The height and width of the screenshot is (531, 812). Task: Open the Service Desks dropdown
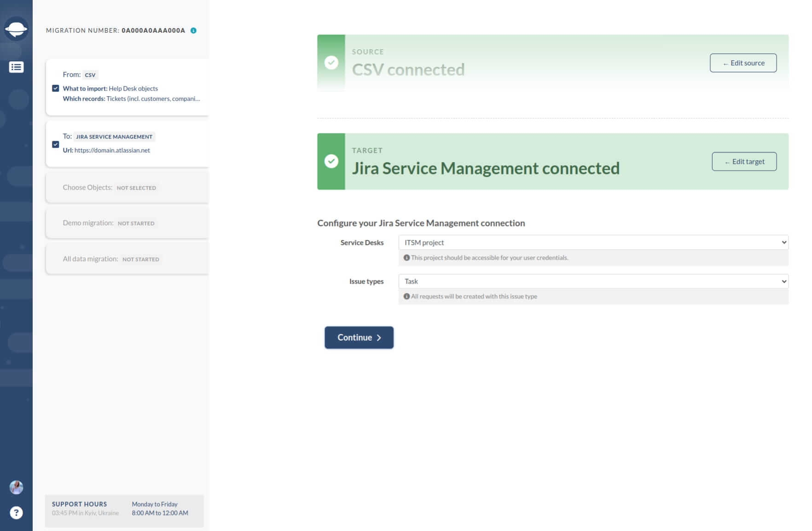pyautogui.click(x=593, y=242)
